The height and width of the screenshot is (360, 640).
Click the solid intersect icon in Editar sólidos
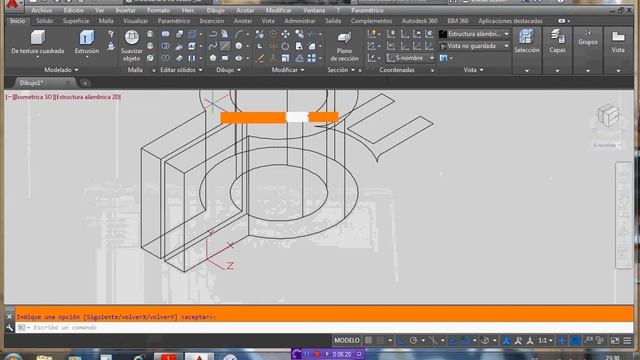tap(165, 58)
